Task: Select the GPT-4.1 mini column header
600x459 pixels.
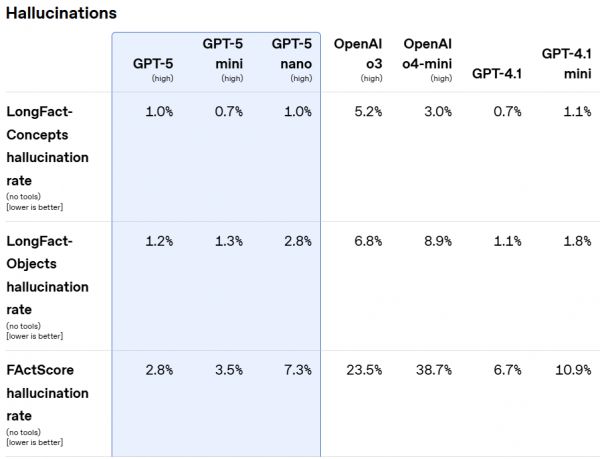Action: click(x=565, y=62)
